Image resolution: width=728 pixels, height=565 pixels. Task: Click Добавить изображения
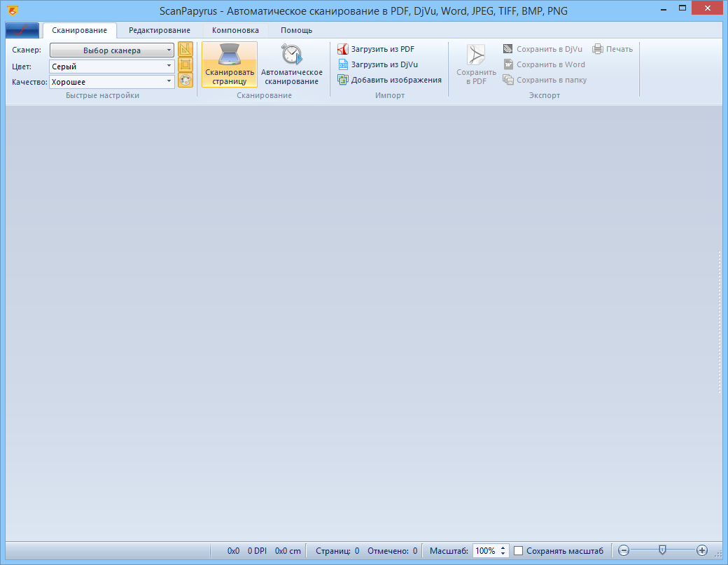click(x=389, y=80)
